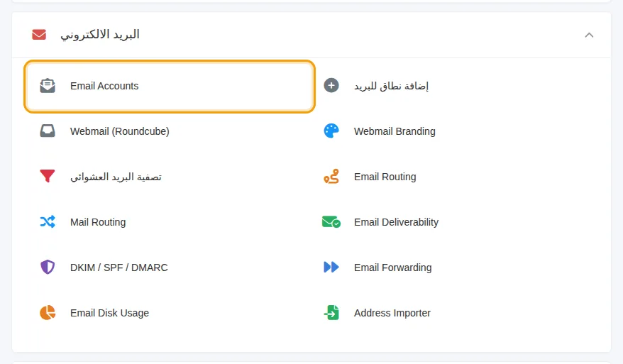623x364 pixels.
Task: Open Address Importer
Action: (x=392, y=313)
